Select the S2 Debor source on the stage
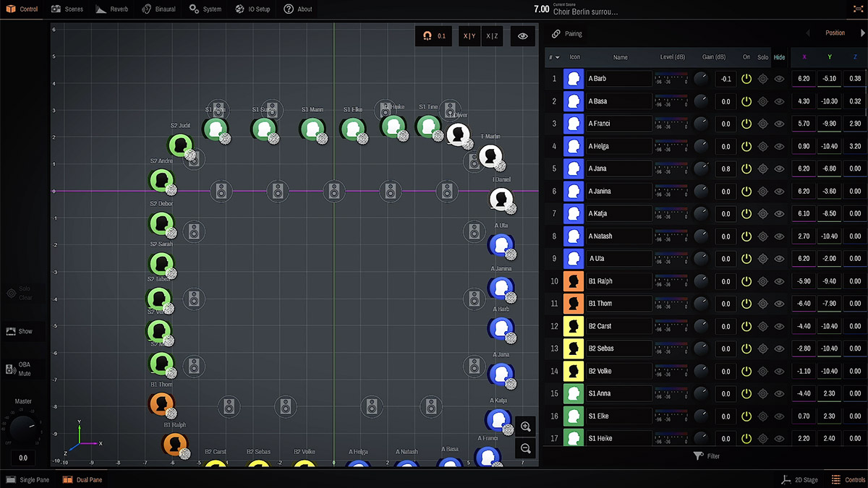 161,223
